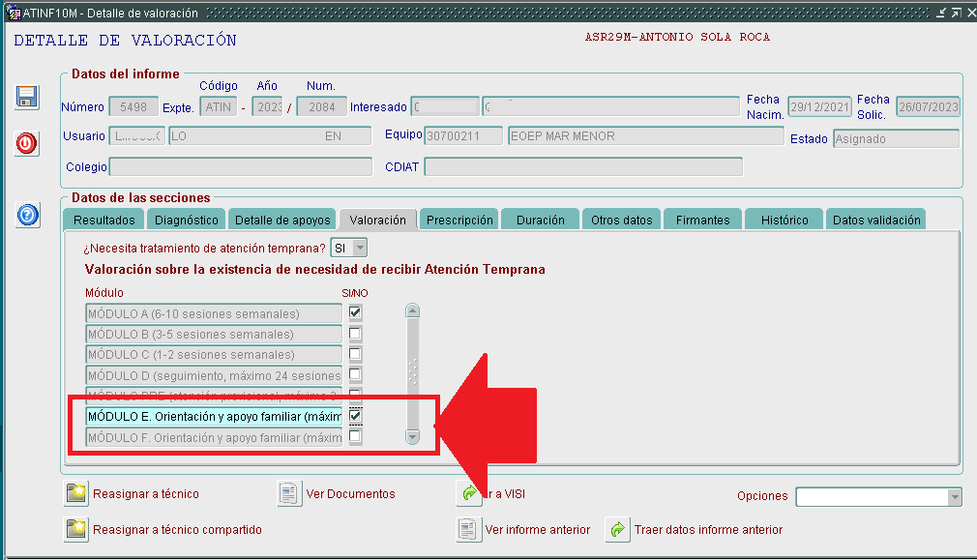
Task: Select the Datos validación tab
Action: [x=876, y=221]
